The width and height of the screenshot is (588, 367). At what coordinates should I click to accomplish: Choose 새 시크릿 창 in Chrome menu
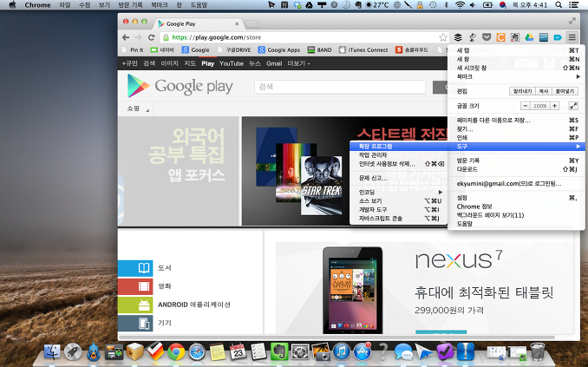coord(516,68)
